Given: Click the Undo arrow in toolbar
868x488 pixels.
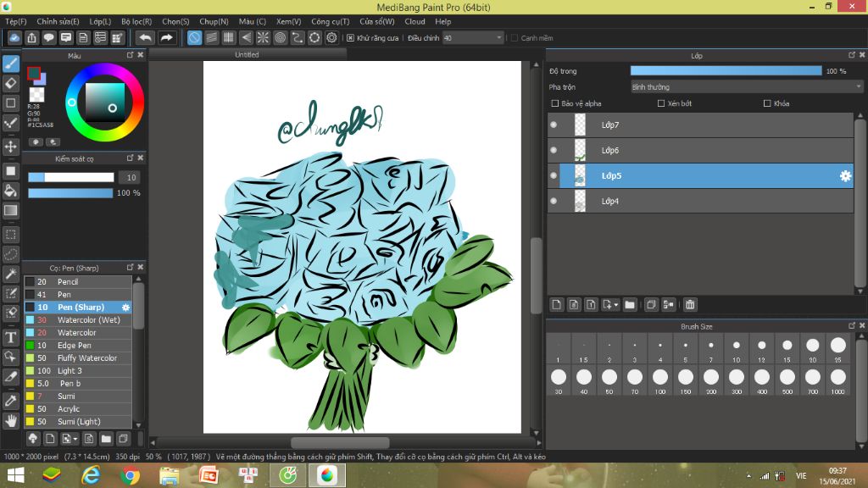Looking at the screenshot, I should tap(145, 37).
